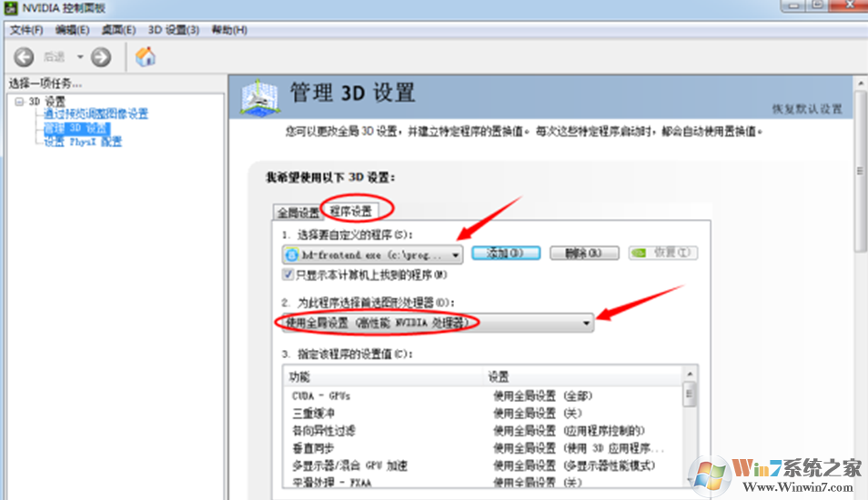Screen dimensions: 868x500
Task: Select 通过预览调整图像设置 tree item
Action: click(x=96, y=114)
